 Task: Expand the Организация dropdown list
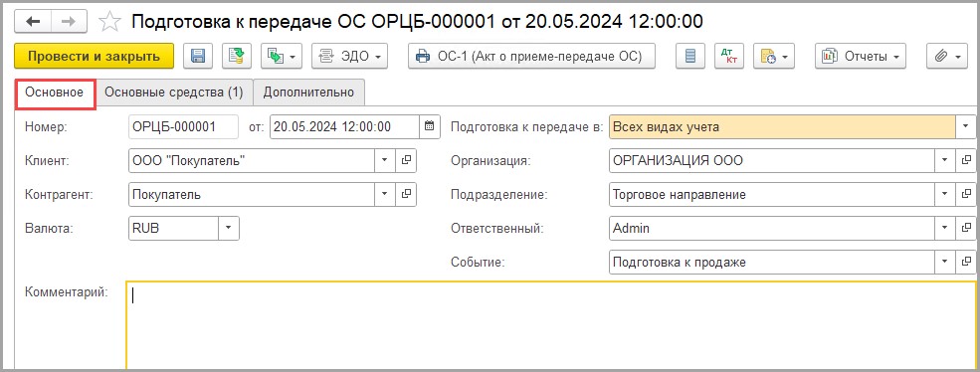(945, 161)
